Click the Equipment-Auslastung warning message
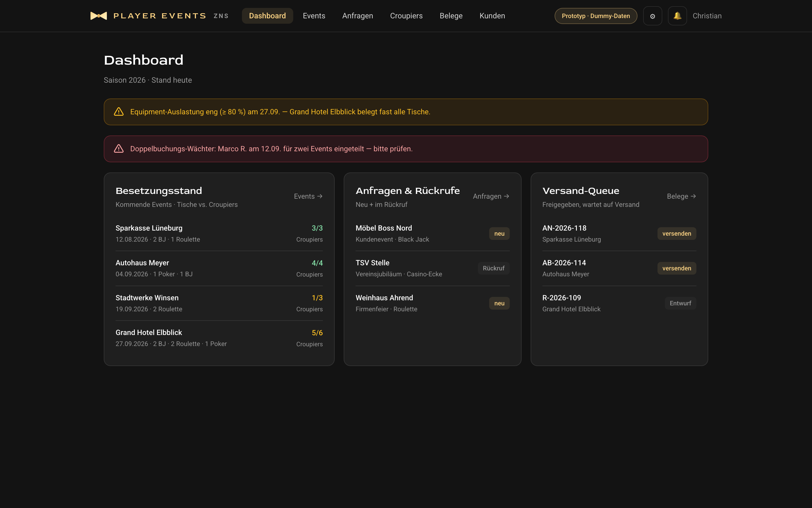The height and width of the screenshot is (508, 812). point(280,112)
